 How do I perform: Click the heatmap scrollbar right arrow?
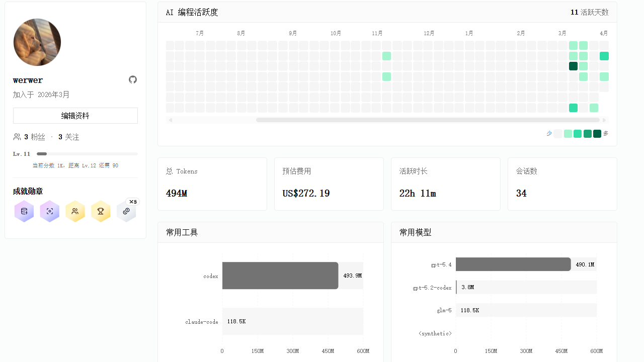click(x=605, y=120)
